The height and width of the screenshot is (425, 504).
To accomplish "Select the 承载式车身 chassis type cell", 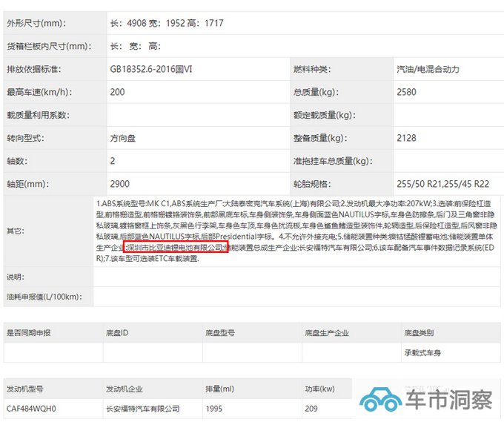I will click(422, 353).
